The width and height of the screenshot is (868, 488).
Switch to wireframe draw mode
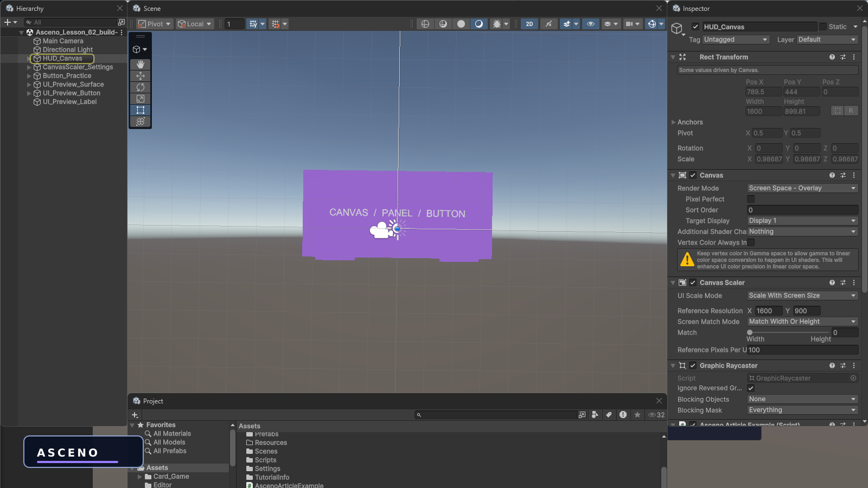click(425, 24)
